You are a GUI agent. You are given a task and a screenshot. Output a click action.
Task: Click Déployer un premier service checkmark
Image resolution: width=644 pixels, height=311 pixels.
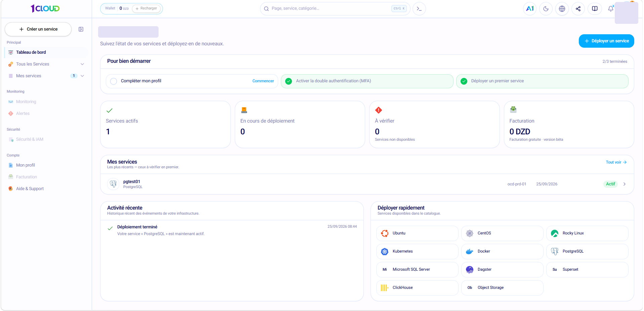[464, 81]
